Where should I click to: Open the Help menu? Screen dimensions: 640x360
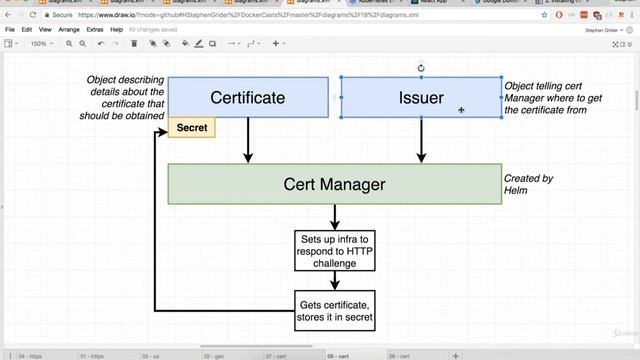click(116, 29)
